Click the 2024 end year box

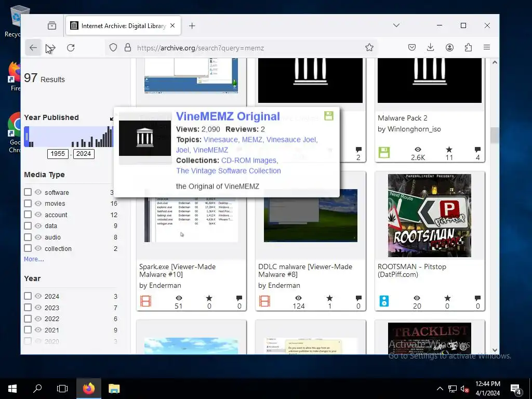[x=84, y=154]
